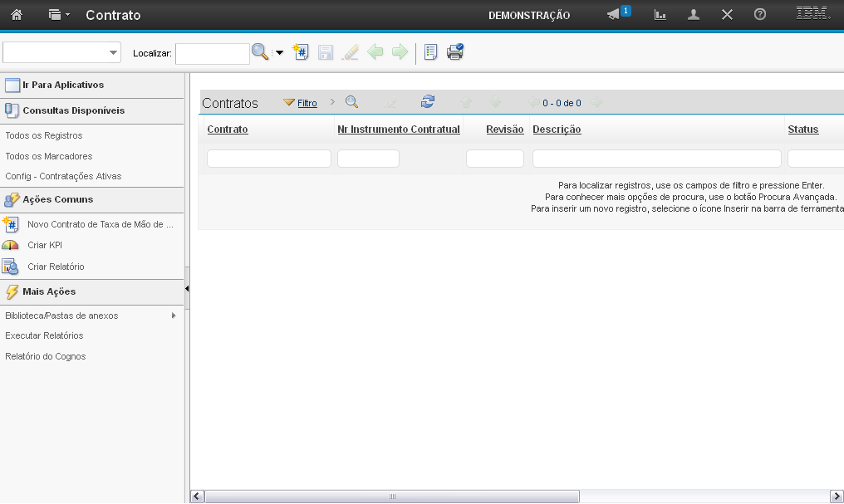The image size is (844, 504).
Task: Click the magnifier search icon beside Localizar
Action: tap(260, 52)
